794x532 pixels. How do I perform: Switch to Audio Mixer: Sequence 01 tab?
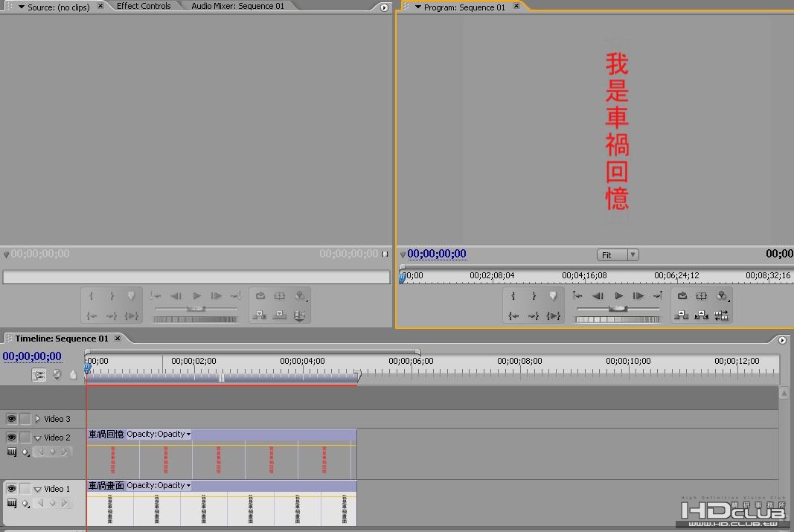click(x=237, y=6)
